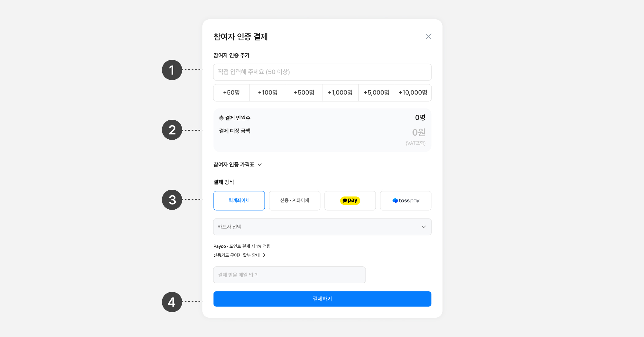This screenshot has height=337, width=644.
Task: Open the 카드사 선택 dropdown
Action: coord(322,227)
